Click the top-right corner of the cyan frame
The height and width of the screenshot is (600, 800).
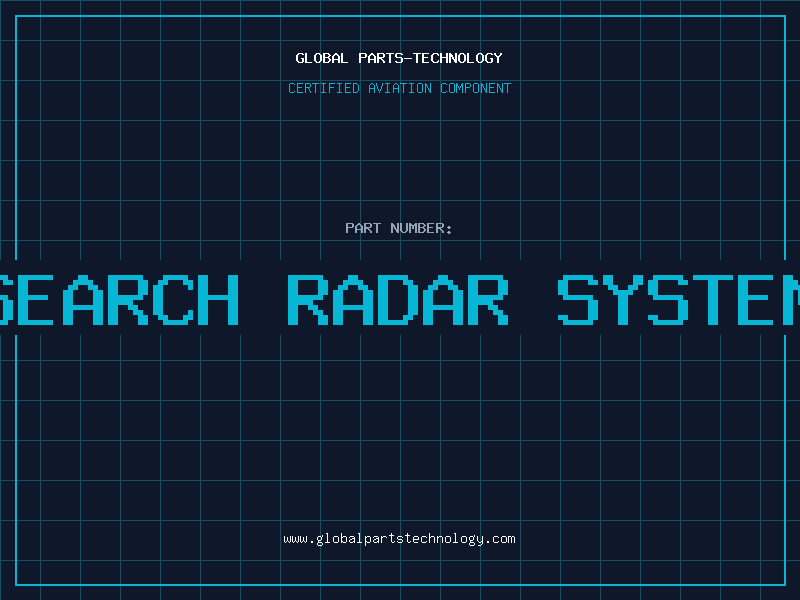click(784, 16)
